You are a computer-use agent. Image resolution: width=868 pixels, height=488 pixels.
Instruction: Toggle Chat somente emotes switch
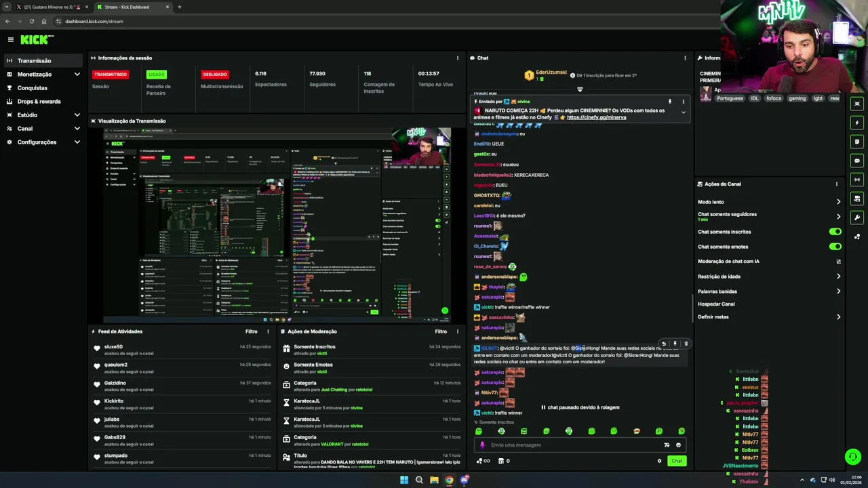pos(835,246)
